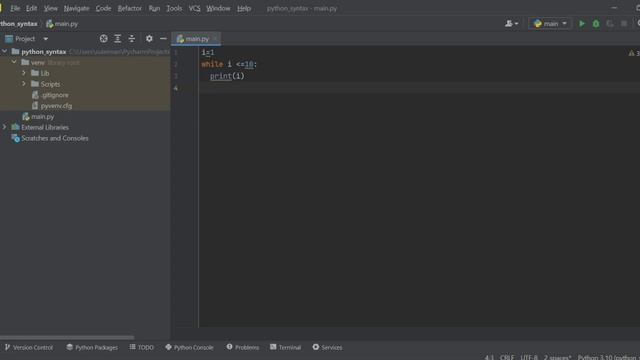This screenshot has height=360, width=640.
Task: Open the File menu
Action: pyautogui.click(x=15, y=8)
